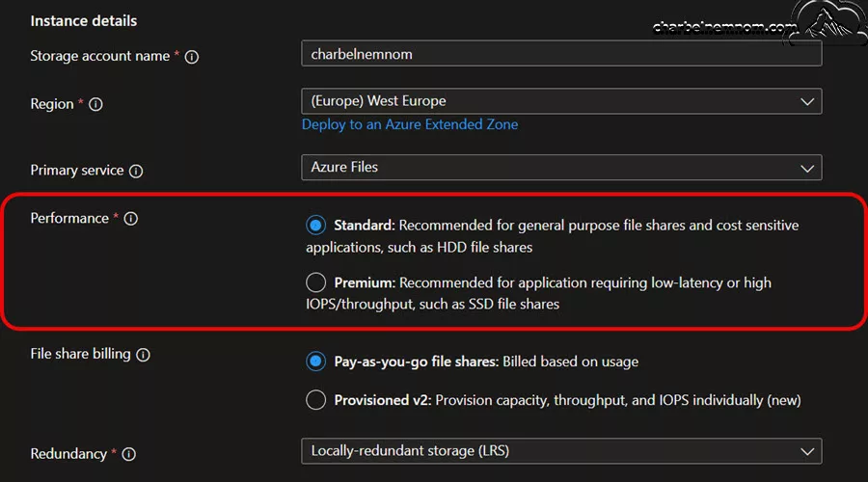Open the Region dropdown showing West Europe
This screenshot has height=482, width=868.
pyautogui.click(x=561, y=101)
